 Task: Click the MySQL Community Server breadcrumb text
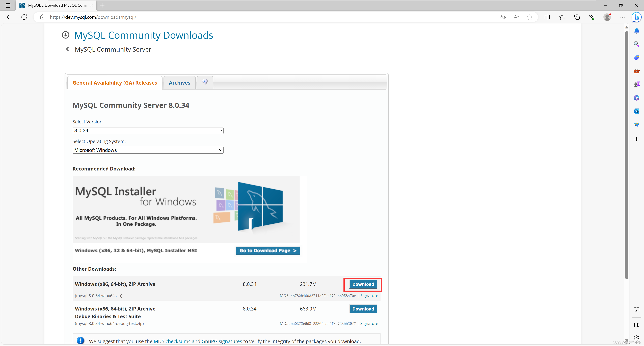pyautogui.click(x=113, y=49)
